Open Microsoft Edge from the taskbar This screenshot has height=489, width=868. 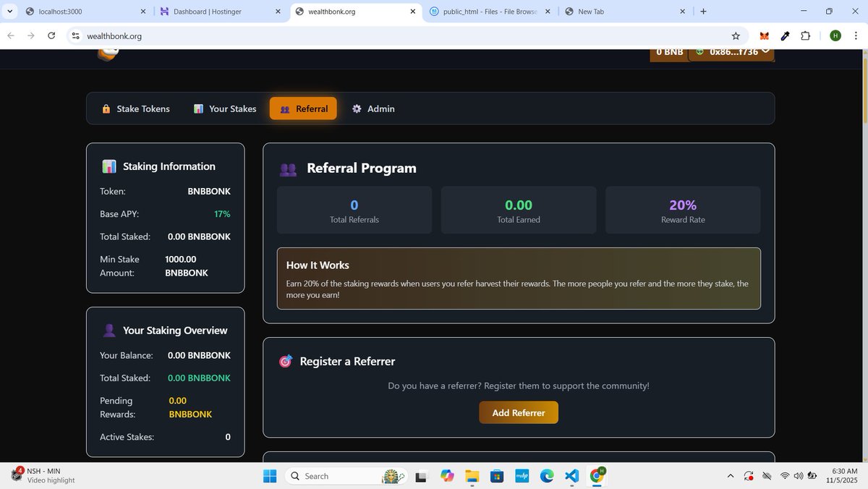coord(547,476)
